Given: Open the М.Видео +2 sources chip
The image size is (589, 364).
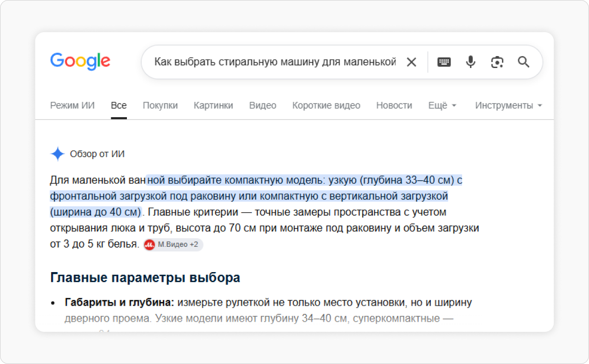Looking at the screenshot, I should click(173, 245).
